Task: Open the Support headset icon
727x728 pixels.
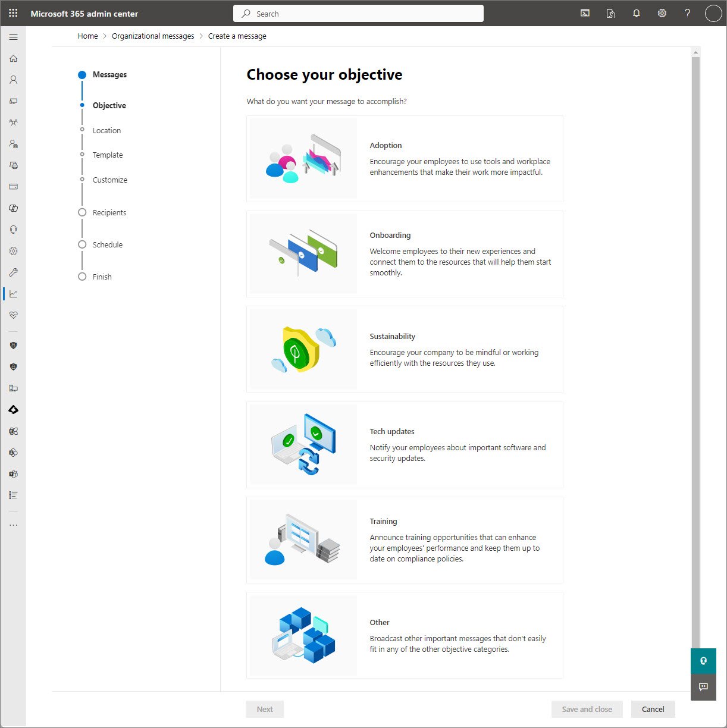Action: click(x=13, y=229)
